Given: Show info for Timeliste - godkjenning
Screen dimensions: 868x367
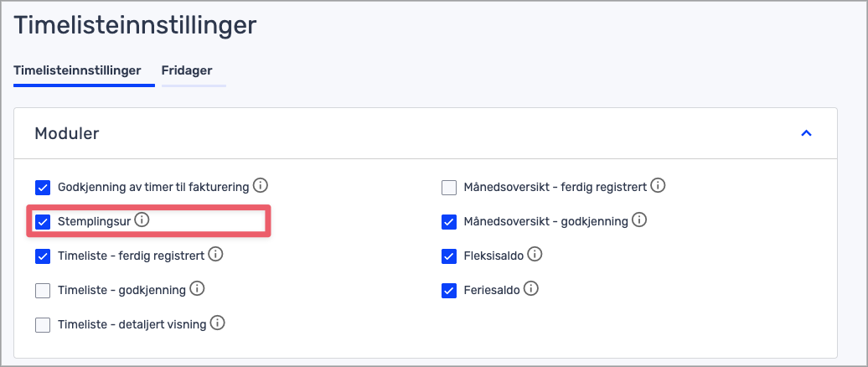Looking at the screenshot, I should (197, 289).
